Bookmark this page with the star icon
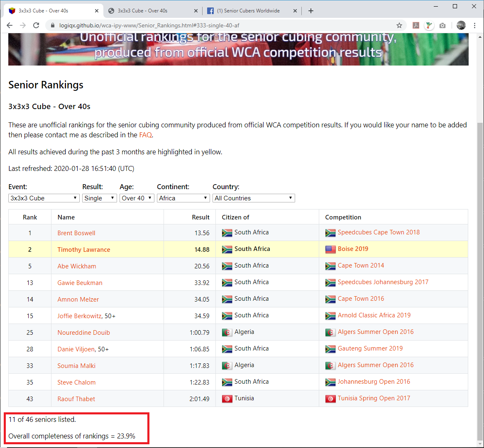 [x=399, y=25]
